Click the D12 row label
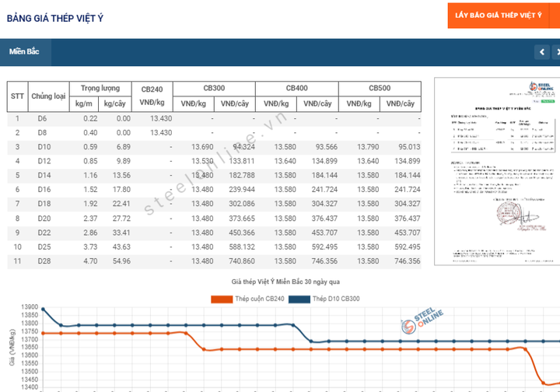Image resolution: width=560 pixels, height=392 pixels. pyautogui.click(x=44, y=161)
